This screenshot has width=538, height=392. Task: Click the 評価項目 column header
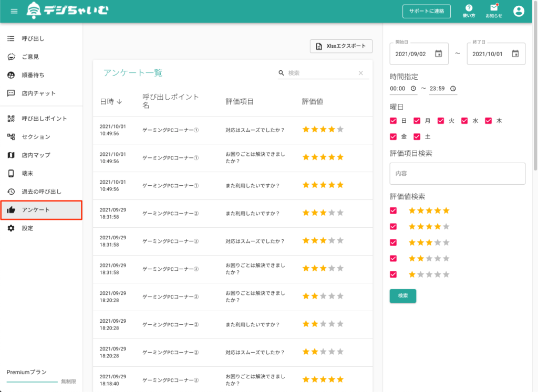(x=240, y=101)
